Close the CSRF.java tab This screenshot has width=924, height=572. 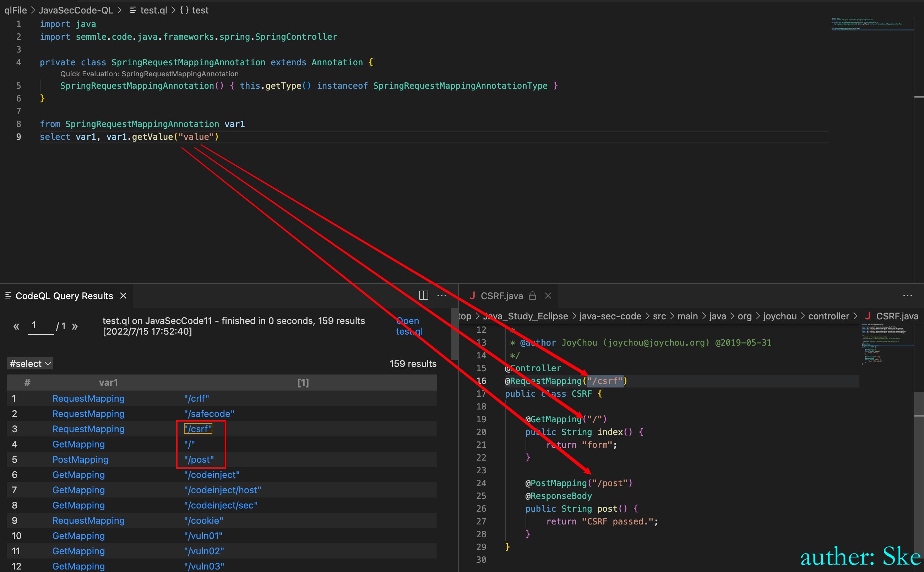point(548,296)
